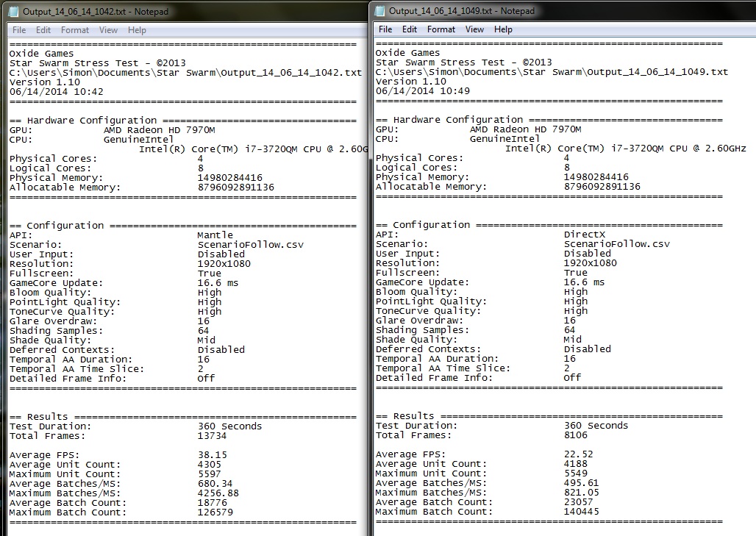Click Total Frames value 8106
Screen dimensions: 756x536
coord(576,435)
